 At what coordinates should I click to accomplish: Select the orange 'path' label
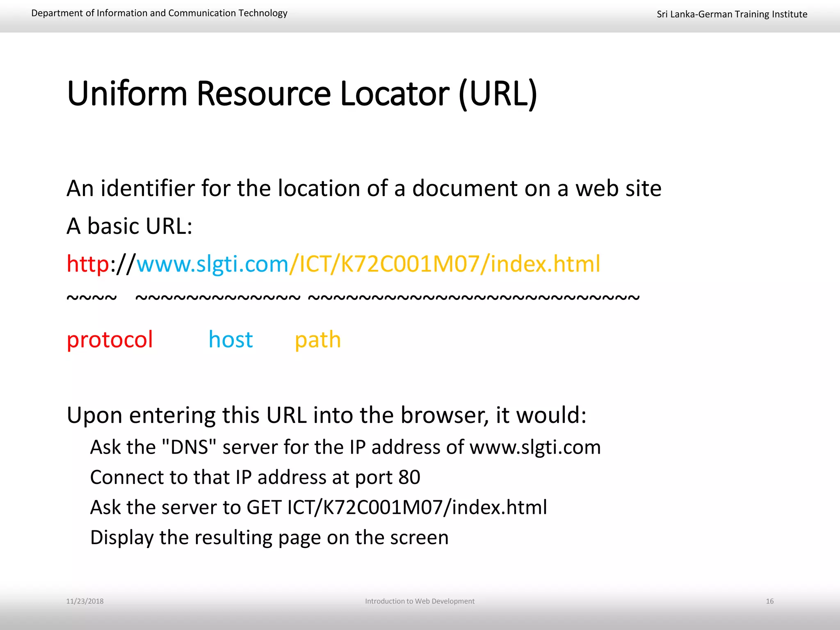318,340
